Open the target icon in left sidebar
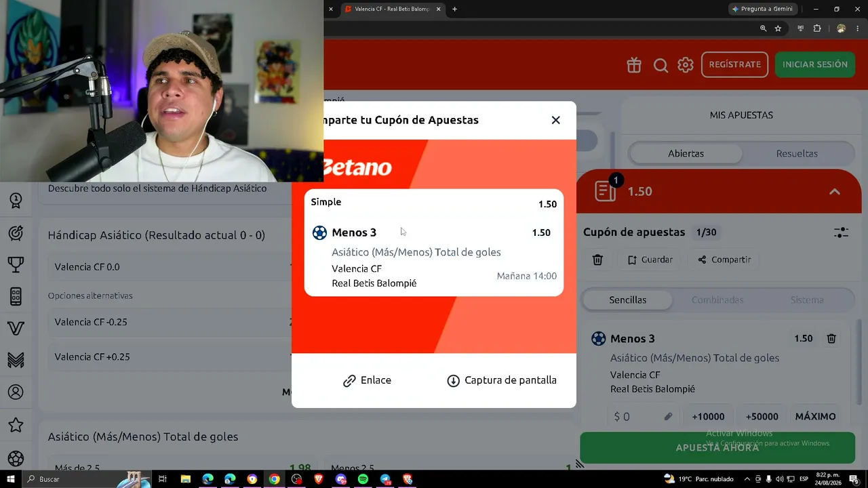This screenshot has height=488, width=868. (x=16, y=233)
